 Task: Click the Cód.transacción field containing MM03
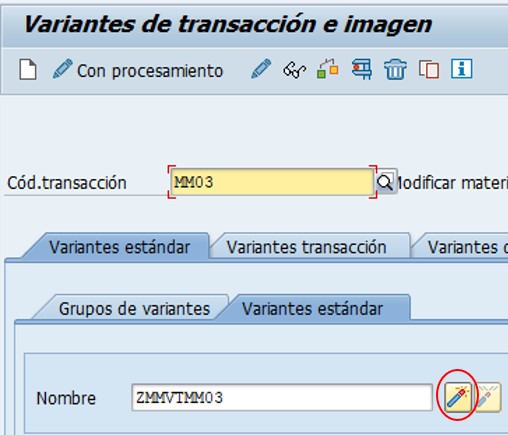[272, 182]
